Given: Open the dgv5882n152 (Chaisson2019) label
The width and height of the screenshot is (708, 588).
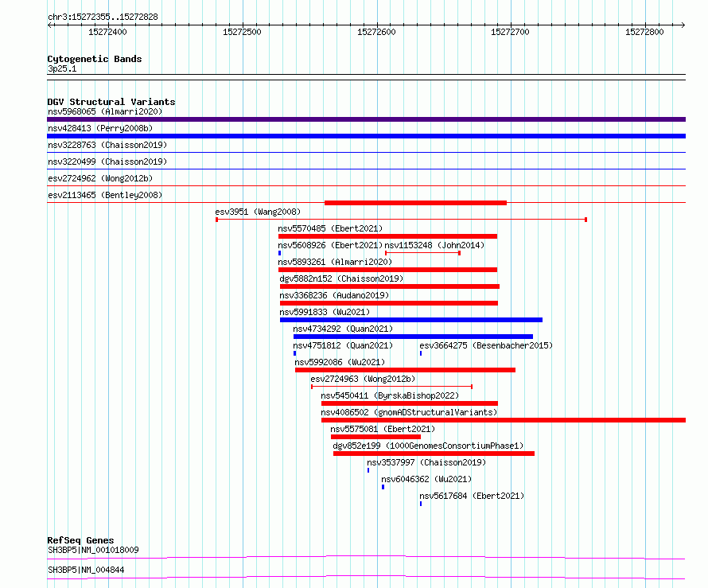Looking at the screenshot, I should point(341,278).
